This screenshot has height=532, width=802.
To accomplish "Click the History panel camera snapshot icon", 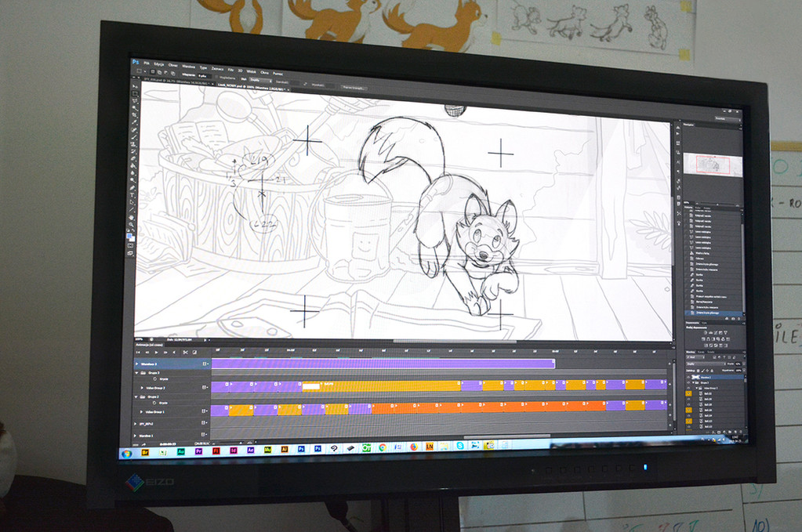I will point(733,318).
